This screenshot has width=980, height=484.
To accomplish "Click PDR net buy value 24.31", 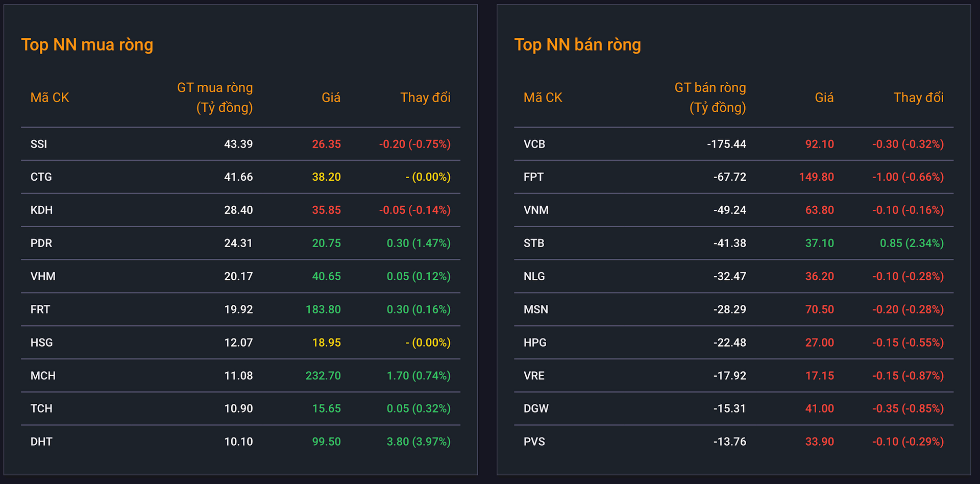I will pos(238,243).
